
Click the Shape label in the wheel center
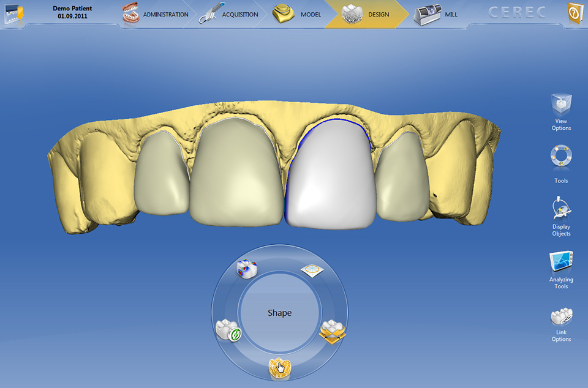click(280, 313)
